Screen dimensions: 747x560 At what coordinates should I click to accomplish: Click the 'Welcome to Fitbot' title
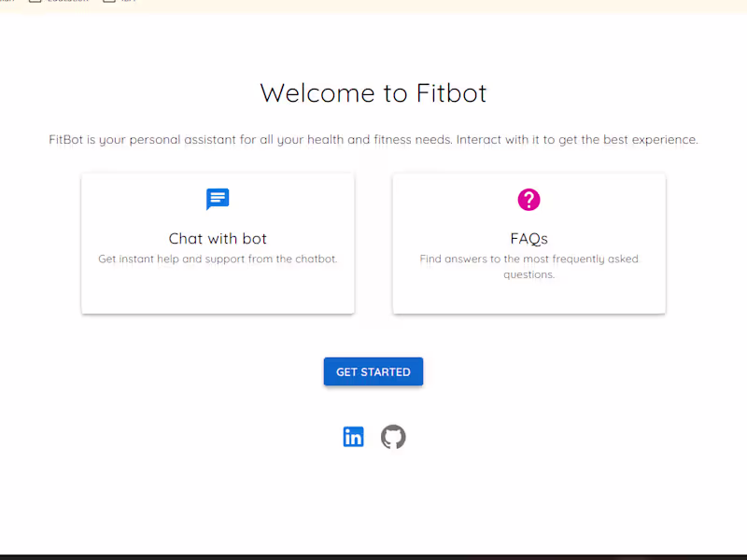pyautogui.click(x=373, y=92)
